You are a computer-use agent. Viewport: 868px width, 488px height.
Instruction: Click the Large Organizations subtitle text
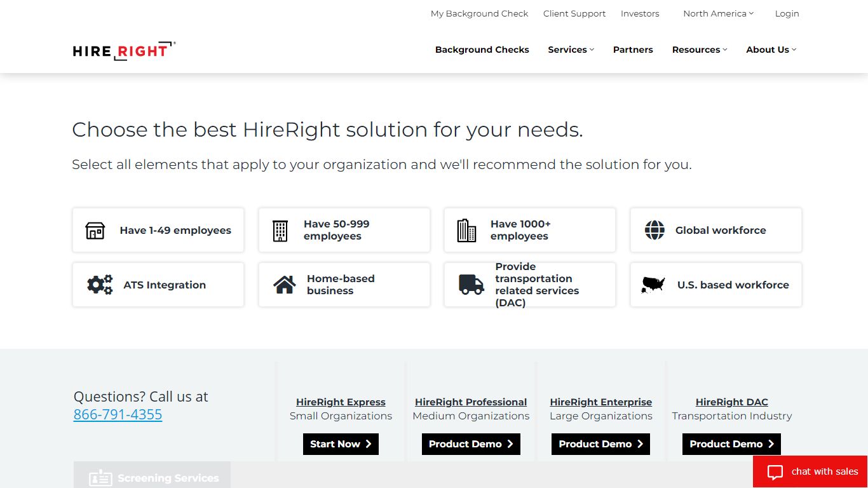click(x=601, y=416)
